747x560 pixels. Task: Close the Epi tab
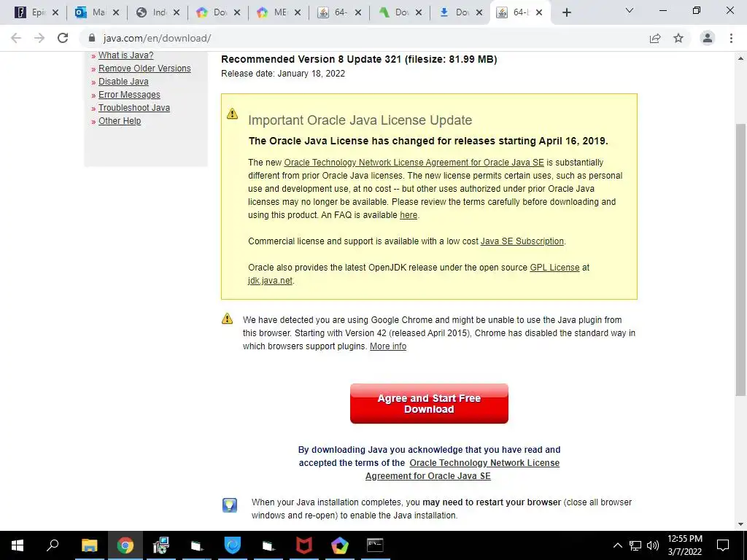tap(55, 13)
